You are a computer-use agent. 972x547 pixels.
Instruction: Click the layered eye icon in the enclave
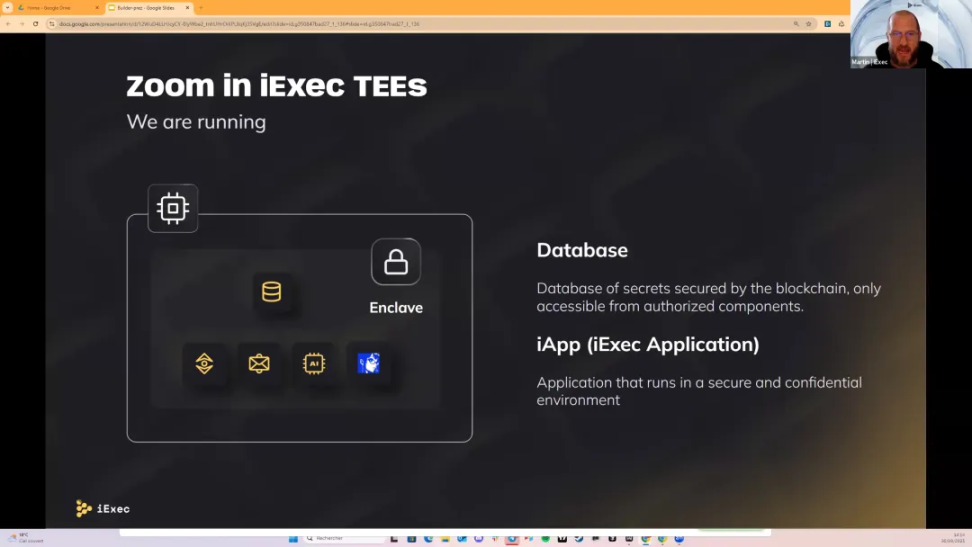[x=204, y=364]
